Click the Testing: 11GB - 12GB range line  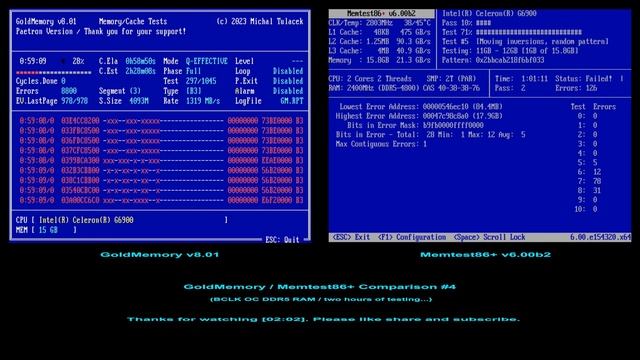pos(510,51)
